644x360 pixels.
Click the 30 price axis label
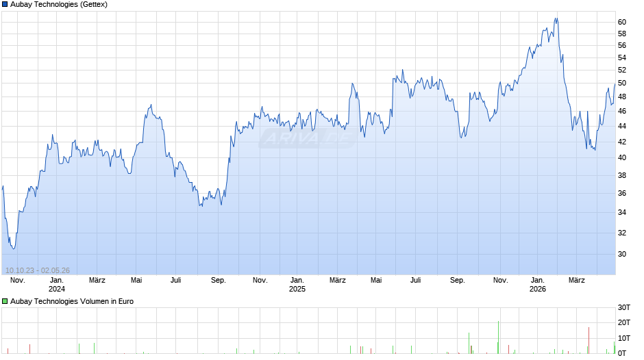point(622,254)
